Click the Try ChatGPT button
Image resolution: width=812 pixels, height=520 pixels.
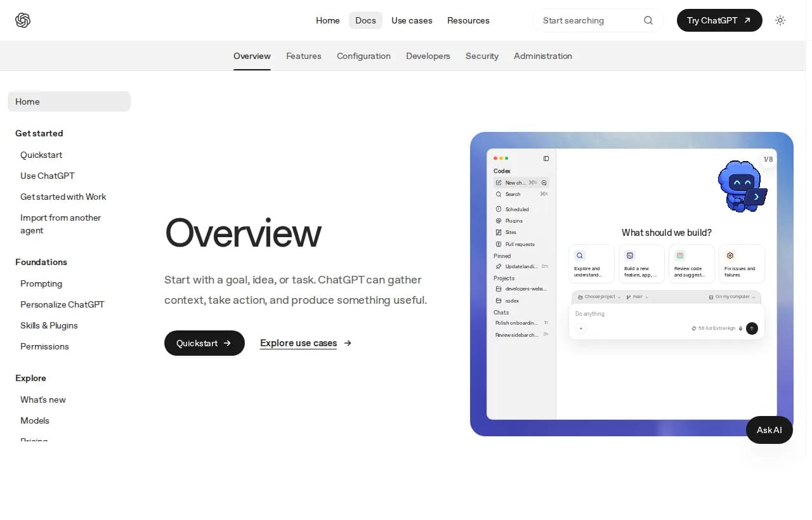click(719, 20)
